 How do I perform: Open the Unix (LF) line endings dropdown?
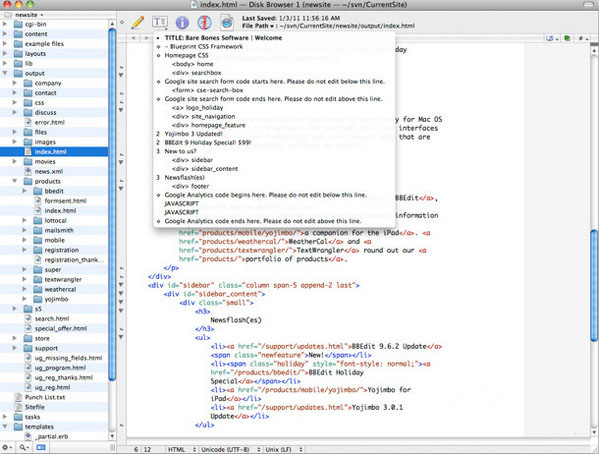point(283,449)
